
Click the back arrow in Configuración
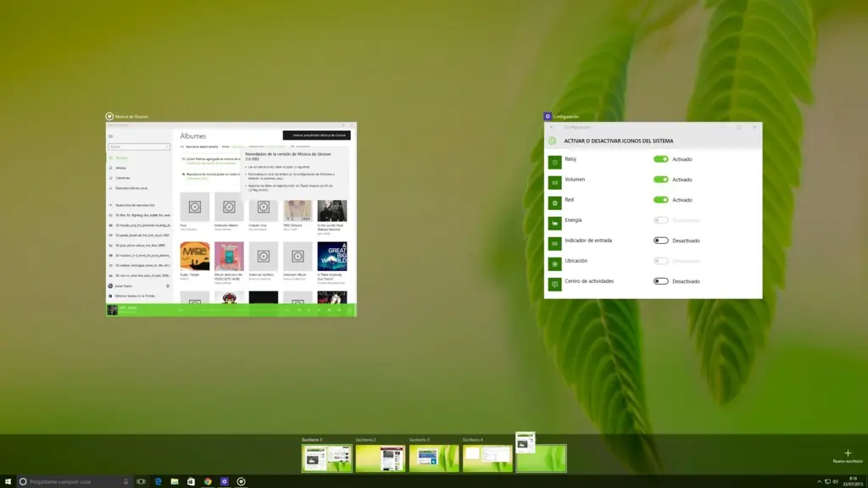(551, 125)
